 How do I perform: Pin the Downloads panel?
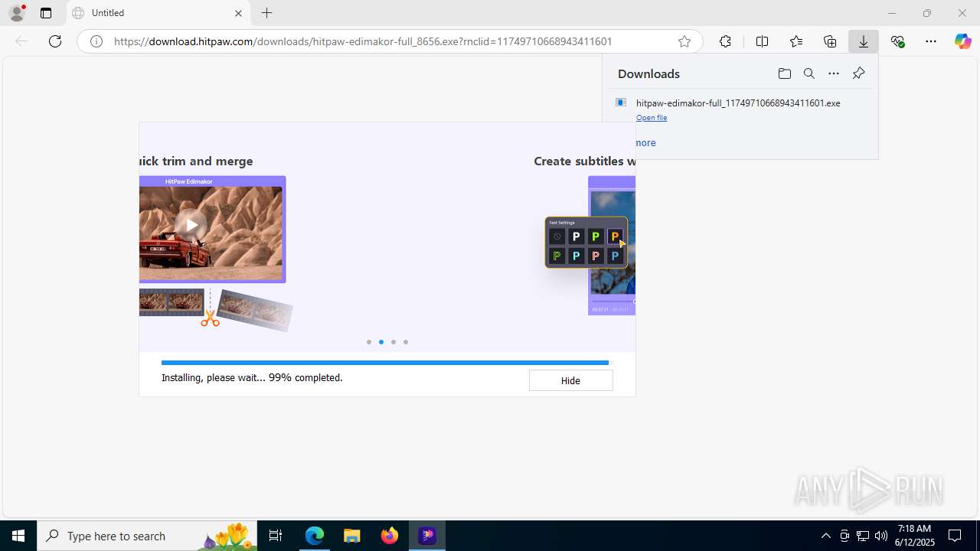tap(858, 73)
